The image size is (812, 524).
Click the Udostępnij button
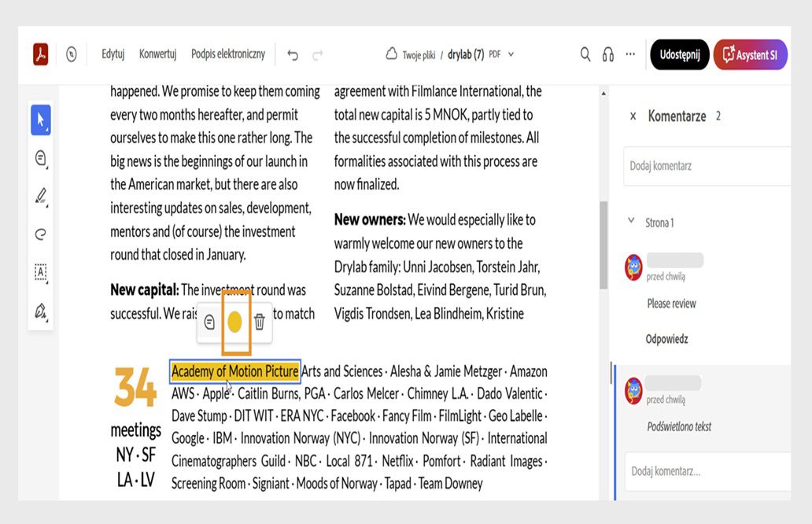tap(679, 54)
